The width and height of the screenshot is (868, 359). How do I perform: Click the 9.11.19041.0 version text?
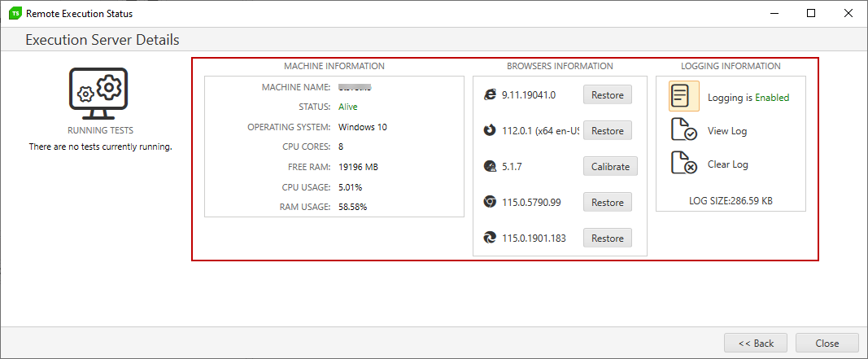click(529, 94)
